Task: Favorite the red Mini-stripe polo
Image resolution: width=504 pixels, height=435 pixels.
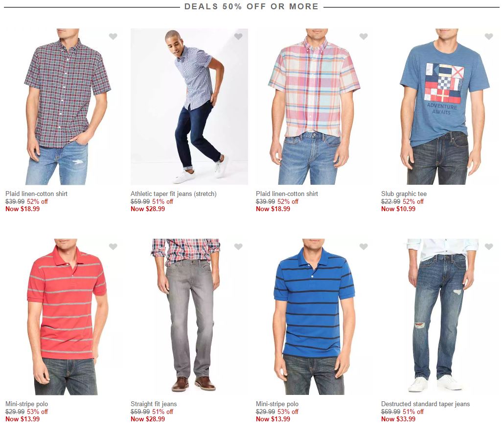Action: click(113, 246)
